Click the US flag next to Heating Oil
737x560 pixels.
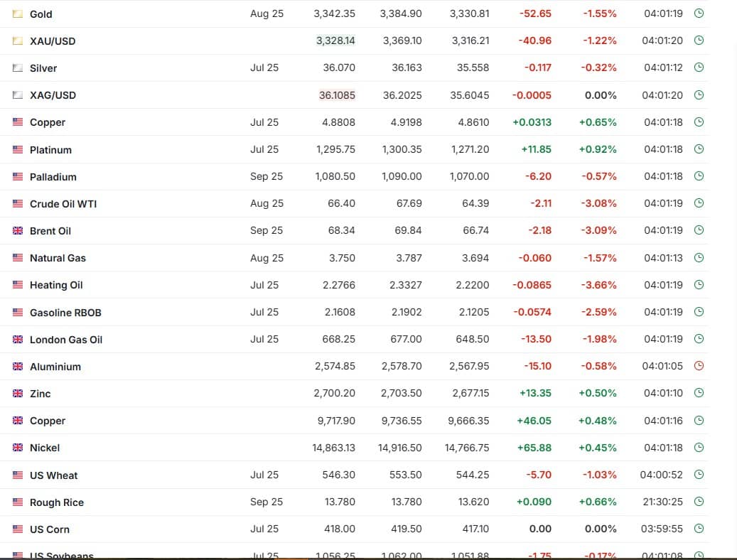point(18,285)
